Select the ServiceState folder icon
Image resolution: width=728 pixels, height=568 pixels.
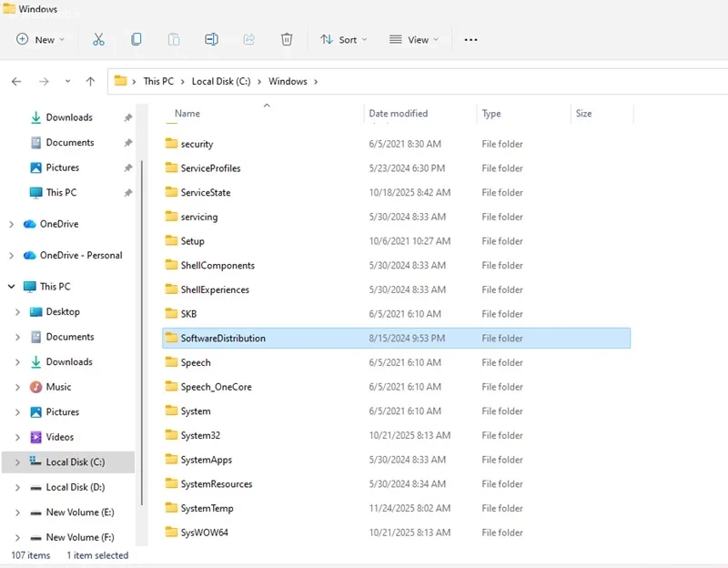(171, 192)
